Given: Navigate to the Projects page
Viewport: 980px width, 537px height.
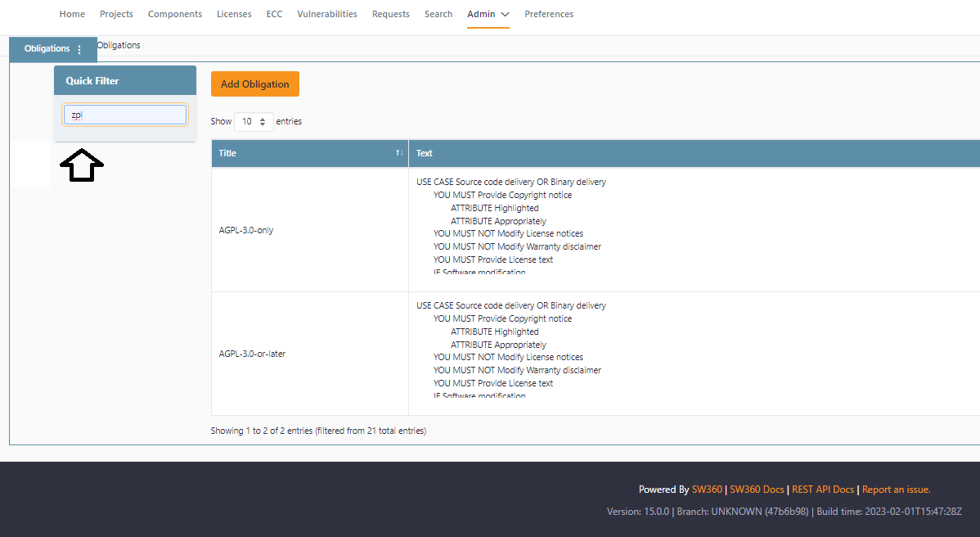Looking at the screenshot, I should [116, 14].
